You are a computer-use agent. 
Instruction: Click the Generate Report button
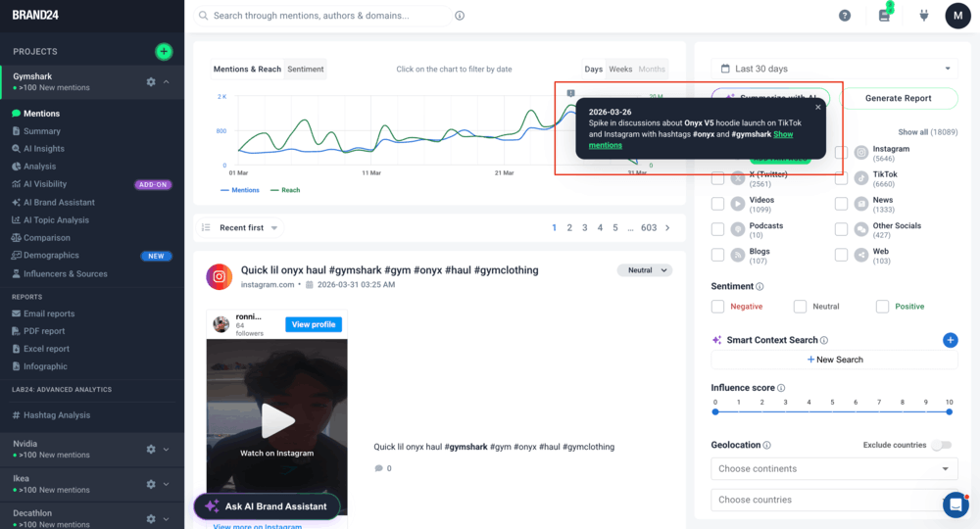[x=898, y=98]
